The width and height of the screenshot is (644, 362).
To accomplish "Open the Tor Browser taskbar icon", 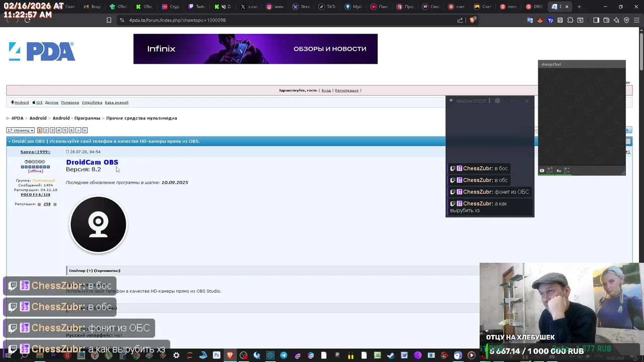I will click(x=418, y=355).
